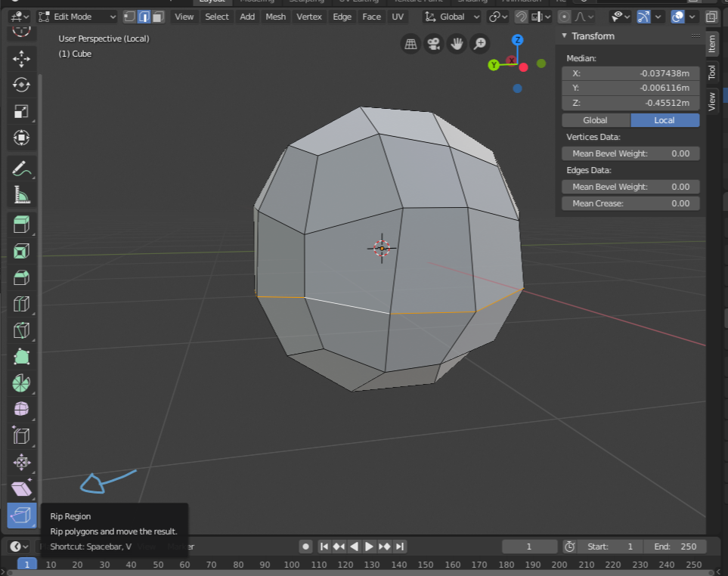Toggle camera view button
This screenshot has width=728, height=576.
pyautogui.click(x=434, y=44)
